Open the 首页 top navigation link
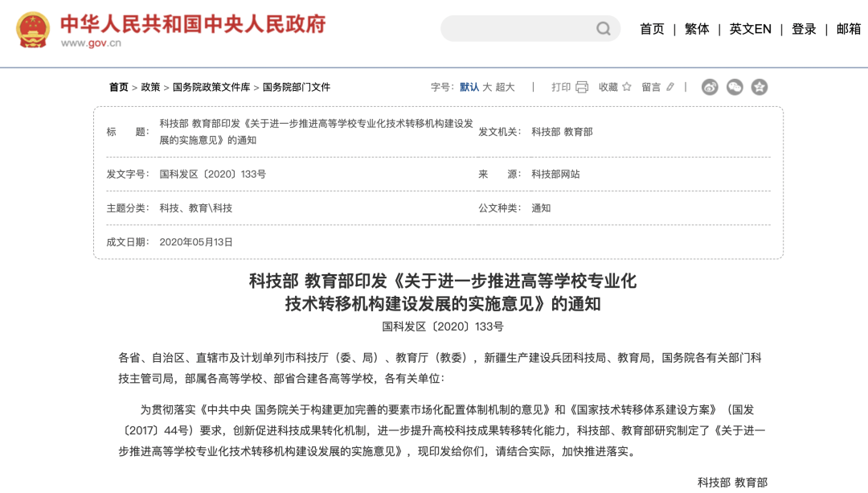 click(652, 30)
